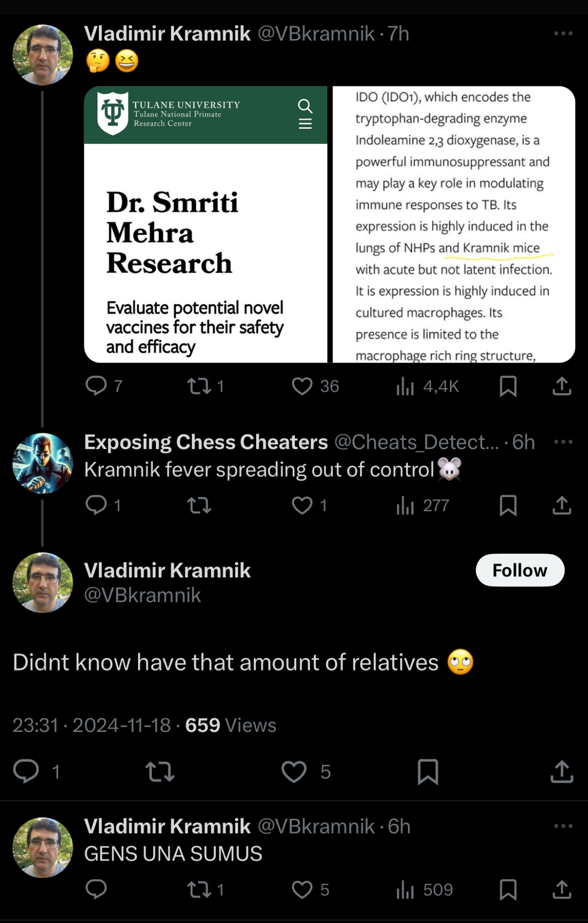Bookmark the main Kramnik reply tweet

pos(427,771)
